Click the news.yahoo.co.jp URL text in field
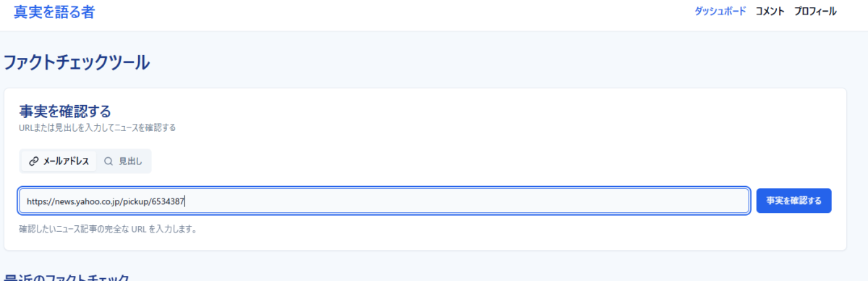868x281 pixels. 107,202
